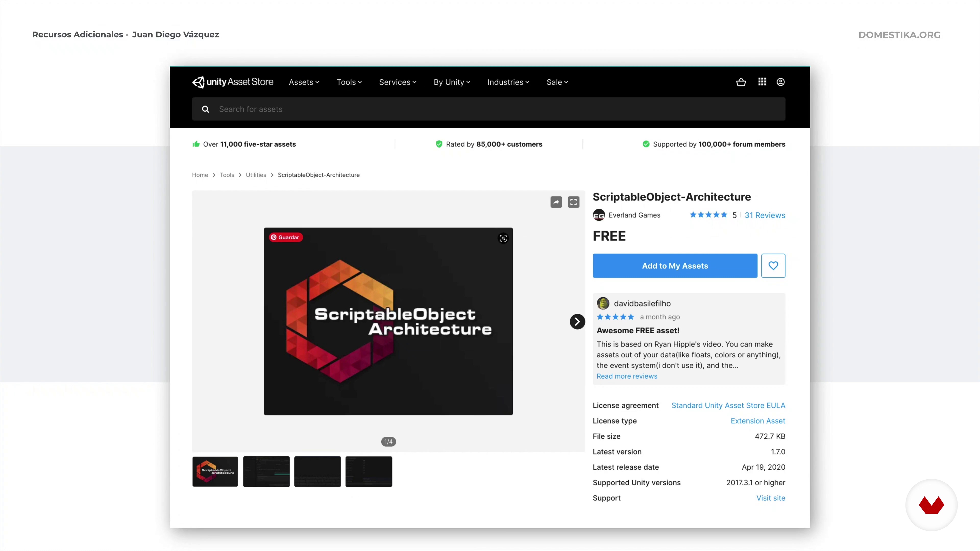
Task: Click the 1.7.0 latest version value
Action: (x=778, y=452)
